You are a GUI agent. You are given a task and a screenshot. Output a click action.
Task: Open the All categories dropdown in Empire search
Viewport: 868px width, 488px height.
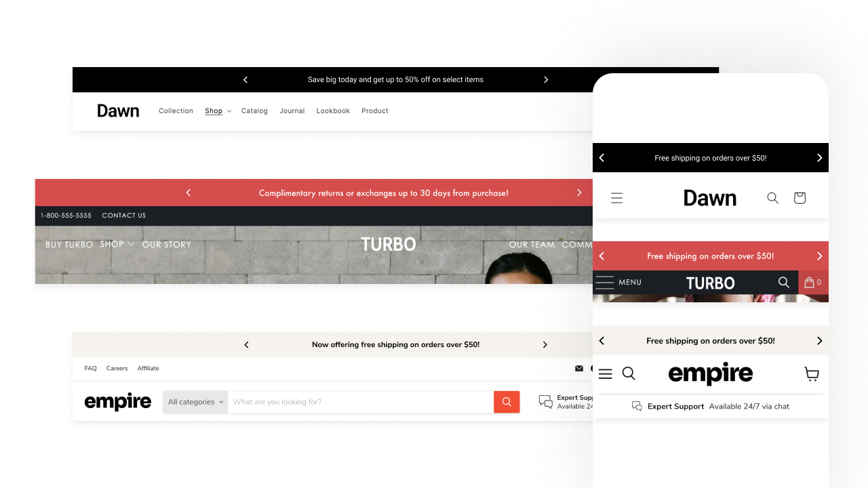point(195,402)
